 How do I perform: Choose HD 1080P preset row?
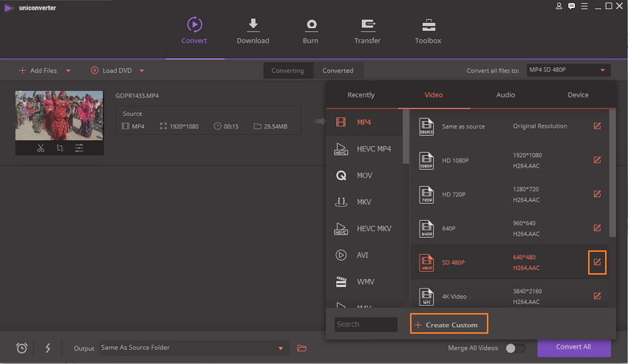coord(510,160)
